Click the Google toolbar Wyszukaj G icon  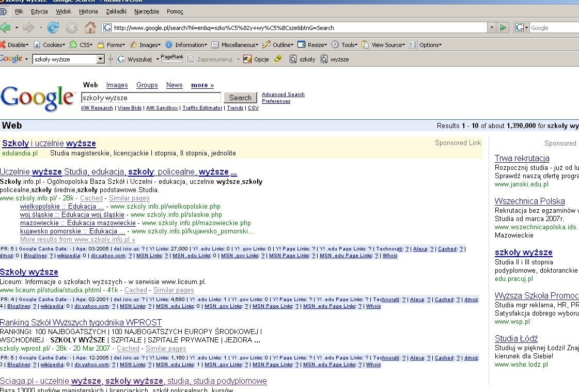121,59
